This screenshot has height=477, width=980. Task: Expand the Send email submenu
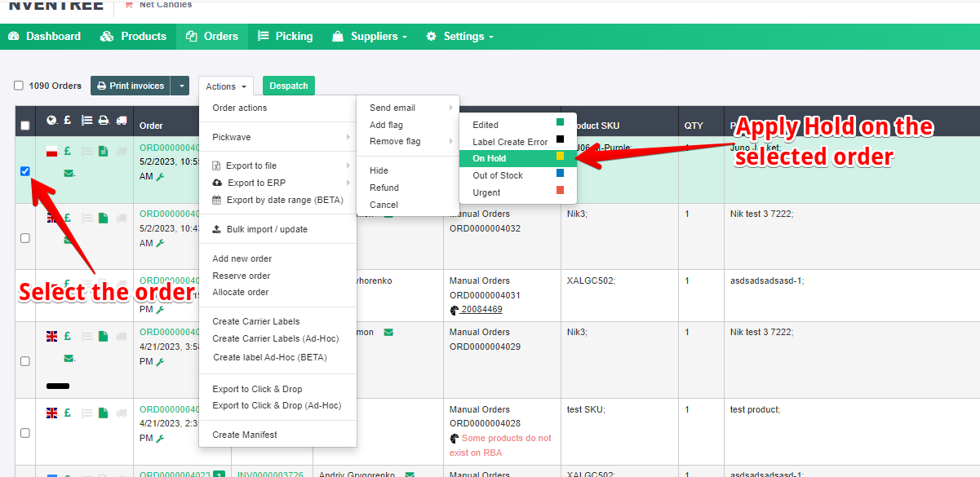coord(408,108)
